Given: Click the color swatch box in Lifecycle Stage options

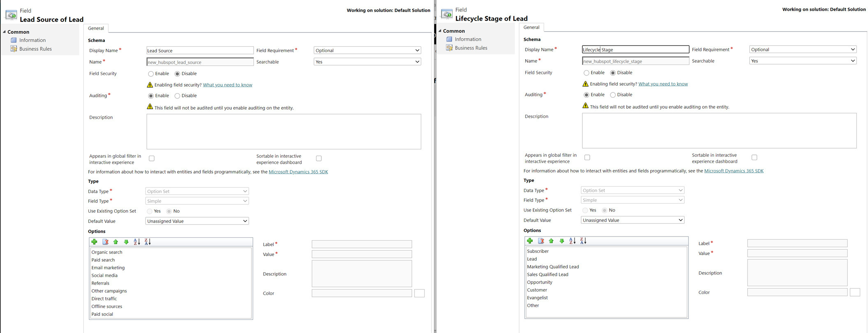Looking at the screenshot, I should tap(855, 293).
